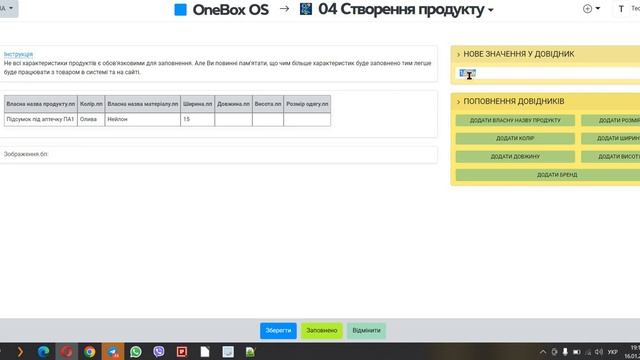Click the Довжина column header
Screen dimensions: 640x360
(x=233, y=104)
